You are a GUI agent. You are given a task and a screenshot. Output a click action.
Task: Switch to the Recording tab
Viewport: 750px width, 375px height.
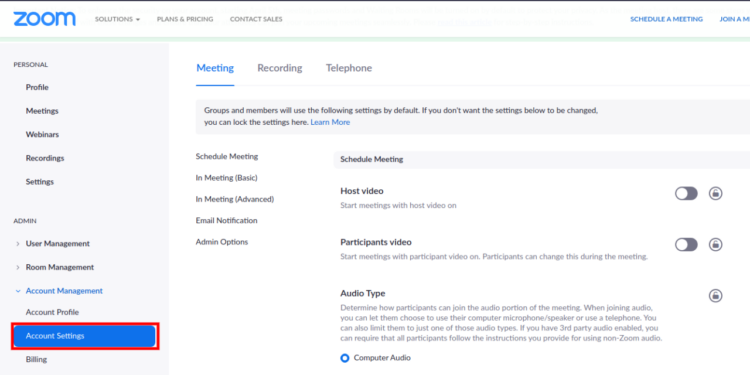coord(280,68)
